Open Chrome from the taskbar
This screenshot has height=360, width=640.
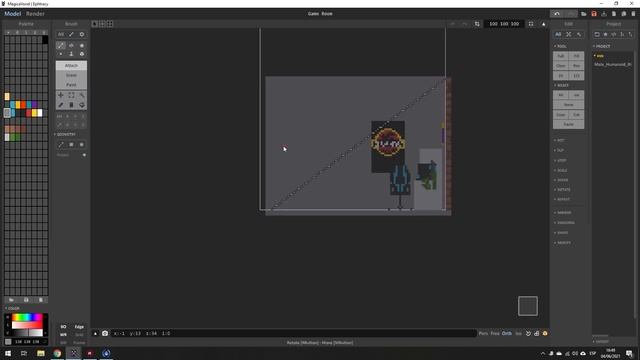57,353
